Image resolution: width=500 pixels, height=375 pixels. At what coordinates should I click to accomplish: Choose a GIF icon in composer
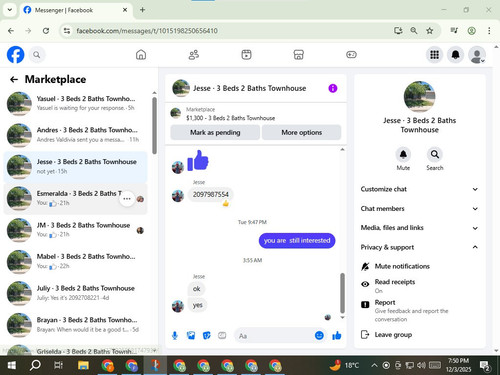[x=222, y=335]
